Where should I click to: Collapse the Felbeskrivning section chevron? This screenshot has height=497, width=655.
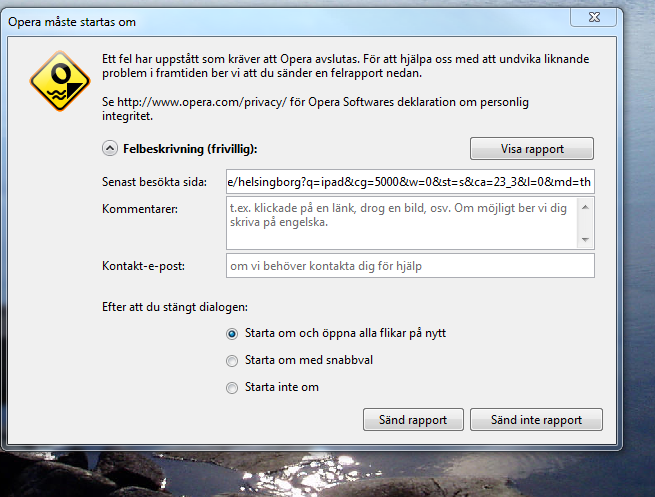[110, 148]
